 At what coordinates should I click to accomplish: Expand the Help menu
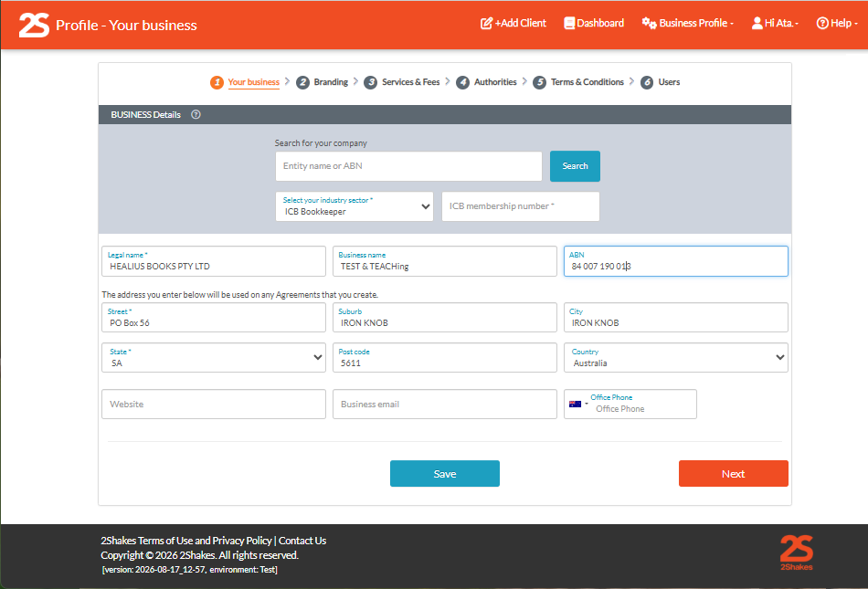coord(837,23)
